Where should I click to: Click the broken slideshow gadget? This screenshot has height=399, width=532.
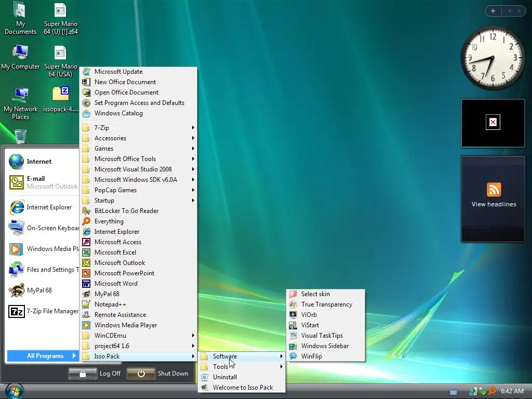493,123
